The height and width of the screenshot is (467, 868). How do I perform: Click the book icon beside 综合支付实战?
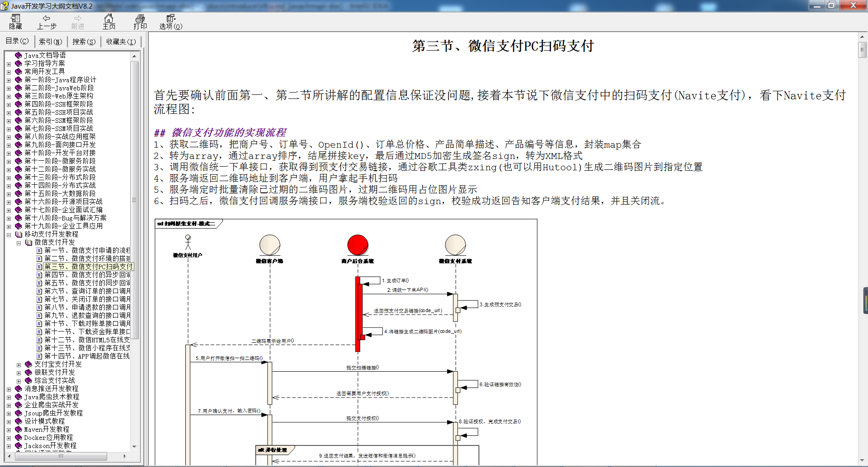coord(28,381)
